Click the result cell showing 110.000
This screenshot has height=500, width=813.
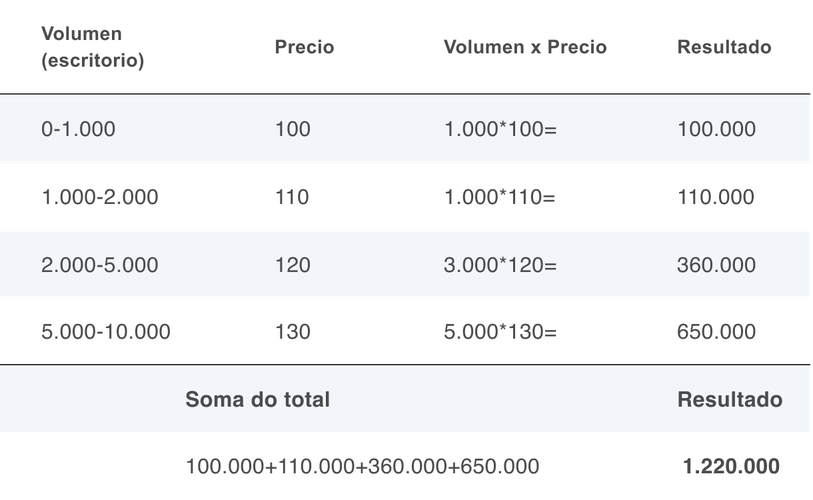(716, 197)
